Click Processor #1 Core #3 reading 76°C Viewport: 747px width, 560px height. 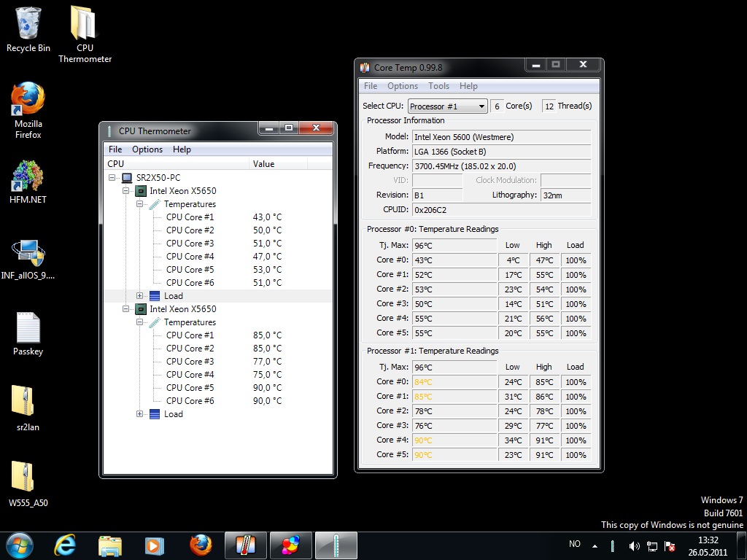[454, 426]
